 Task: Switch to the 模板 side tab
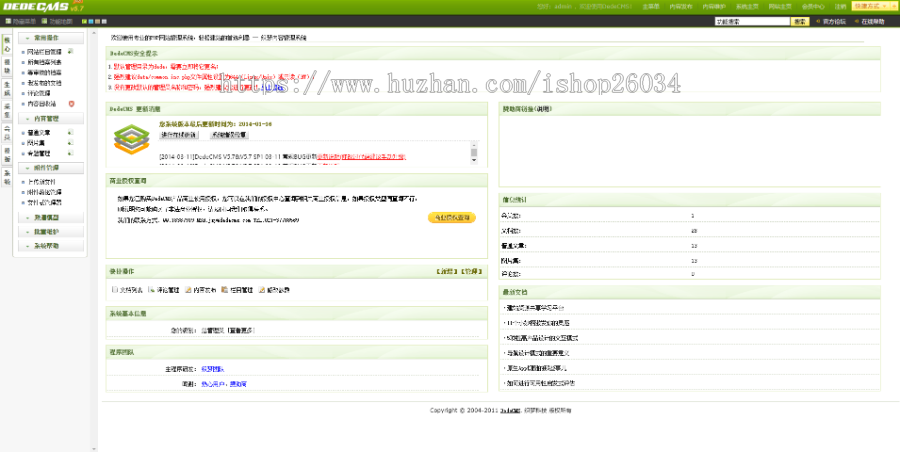coord(7,154)
